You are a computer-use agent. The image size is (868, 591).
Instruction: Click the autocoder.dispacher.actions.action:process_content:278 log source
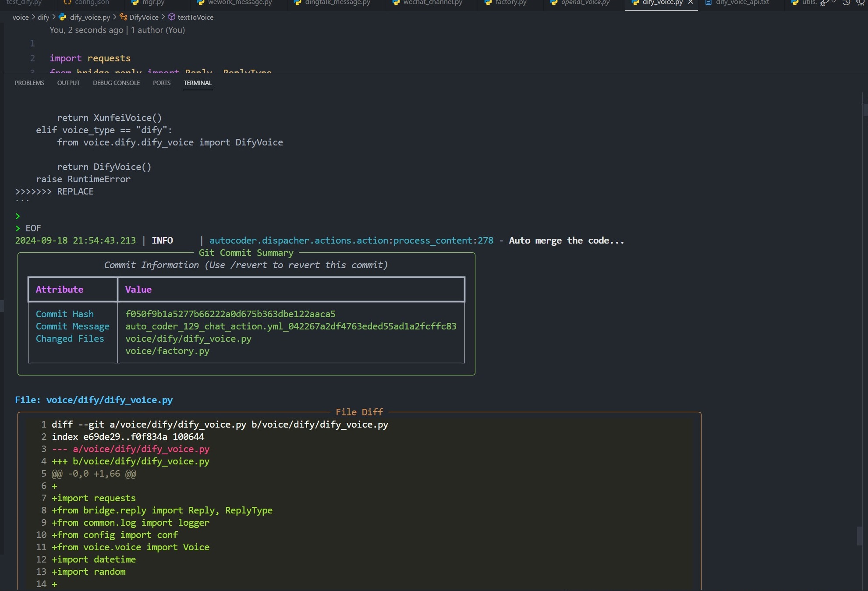(351, 241)
